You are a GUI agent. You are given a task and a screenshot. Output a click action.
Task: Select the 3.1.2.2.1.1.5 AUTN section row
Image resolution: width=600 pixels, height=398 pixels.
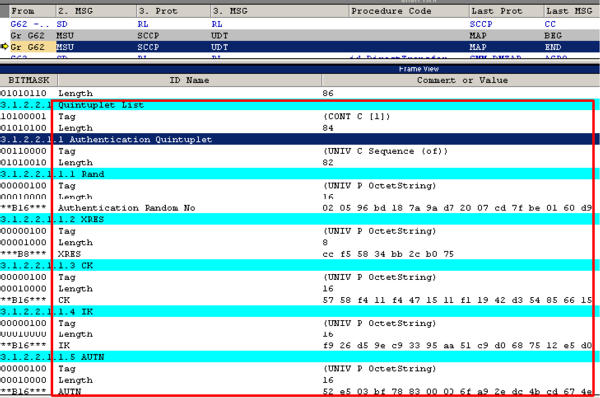[x=300, y=357]
